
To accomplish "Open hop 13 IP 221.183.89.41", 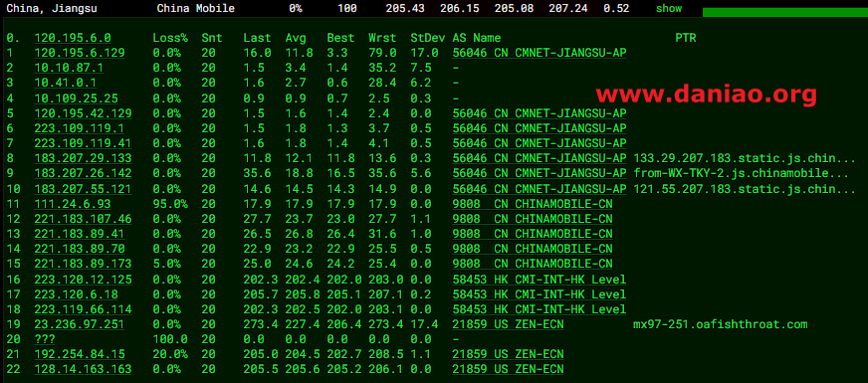I will pos(80,234).
